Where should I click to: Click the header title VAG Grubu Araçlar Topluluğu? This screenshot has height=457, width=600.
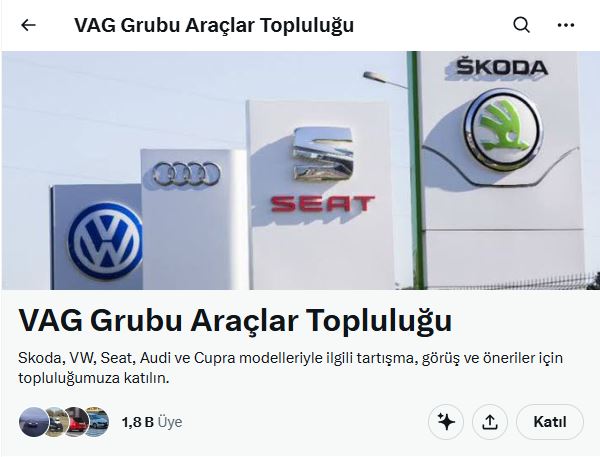point(214,25)
